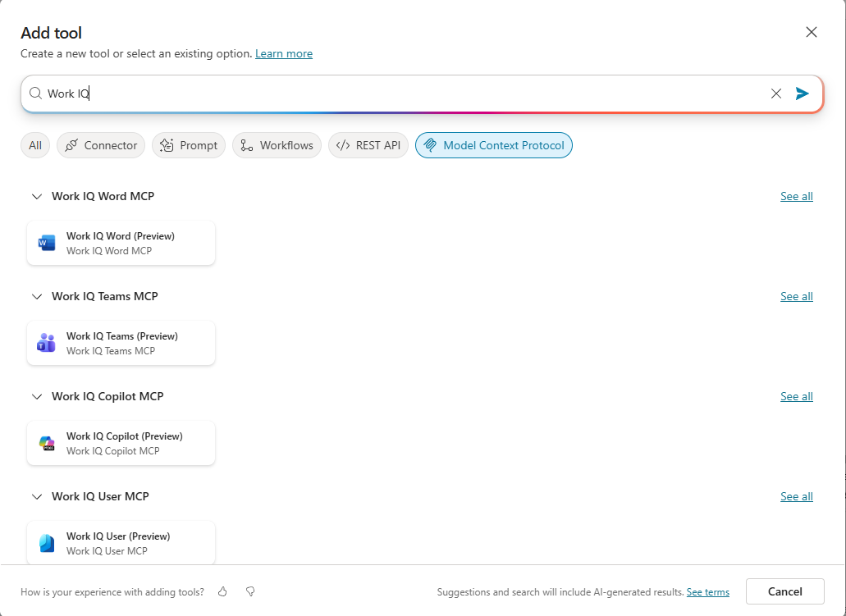Image resolution: width=846 pixels, height=616 pixels.
Task: Give thumbs up feedback
Action: 222,591
